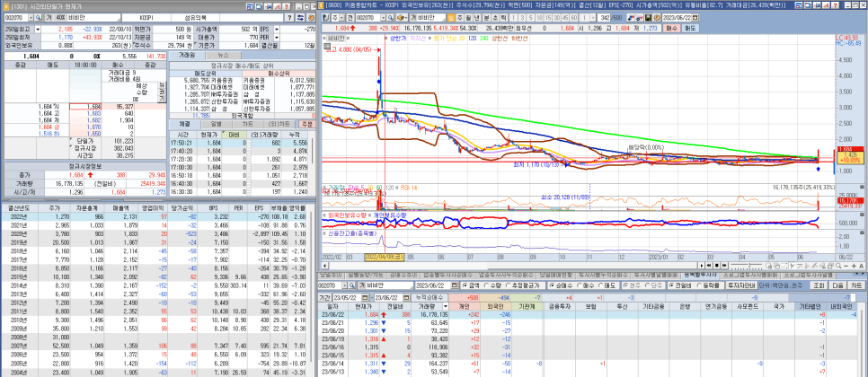This screenshot has height=377, width=868.
Task: Click the 조회 button in investor panel
Action: 818,285
